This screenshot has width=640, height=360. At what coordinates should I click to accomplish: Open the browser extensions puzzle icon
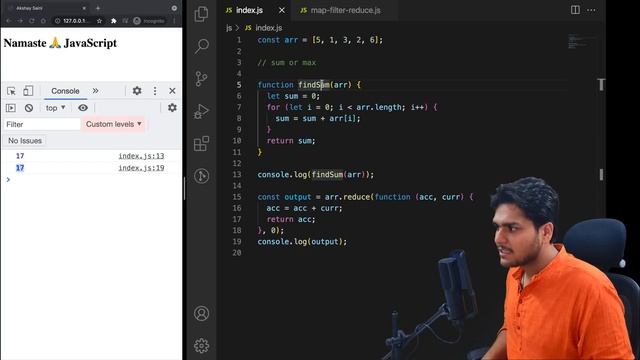click(113, 20)
